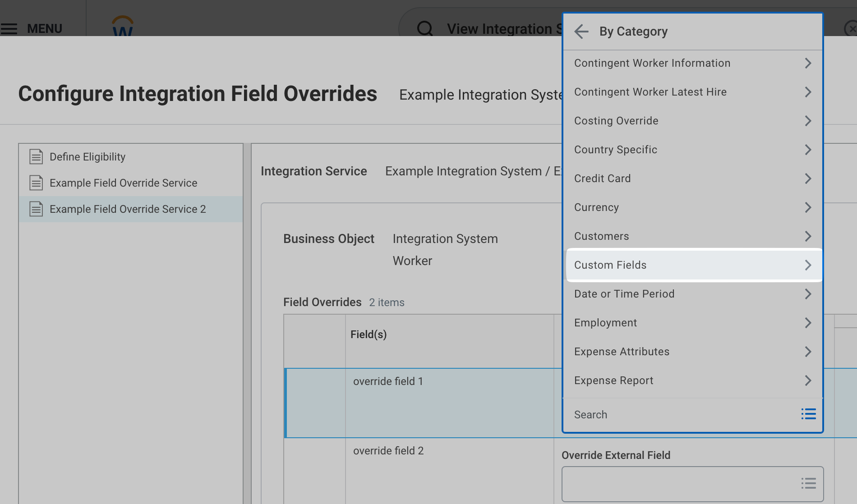Click the Override External Field input box
The height and width of the screenshot is (504, 857).
[693, 484]
